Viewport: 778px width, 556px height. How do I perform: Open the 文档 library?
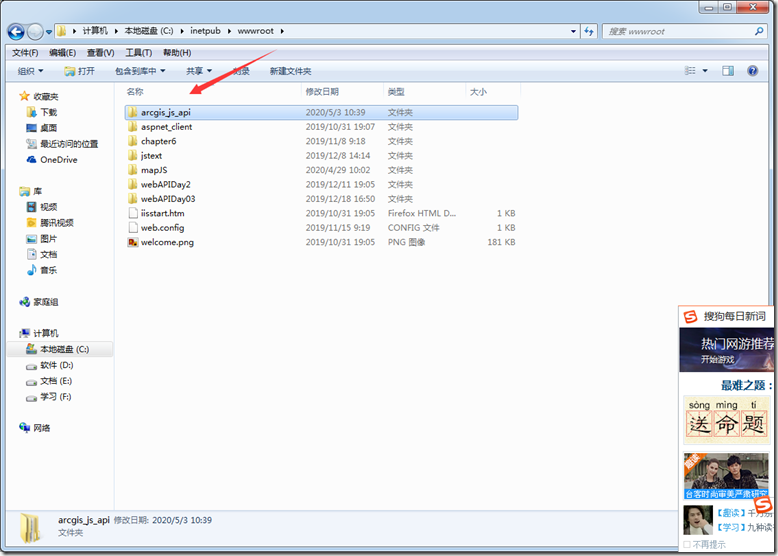[x=42, y=254]
